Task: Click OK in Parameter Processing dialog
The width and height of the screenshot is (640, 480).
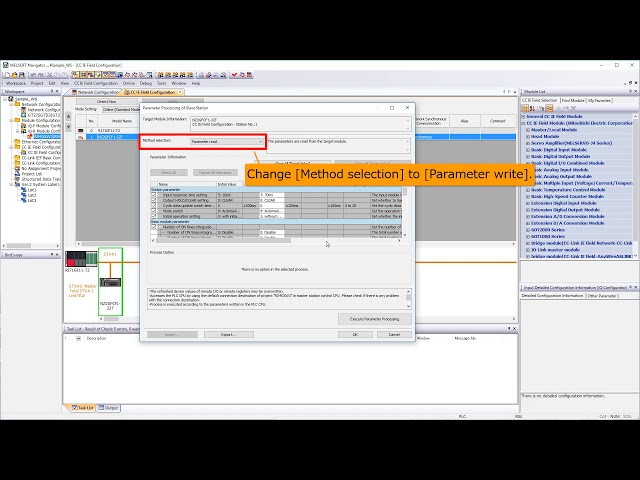Action: [x=355, y=335]
